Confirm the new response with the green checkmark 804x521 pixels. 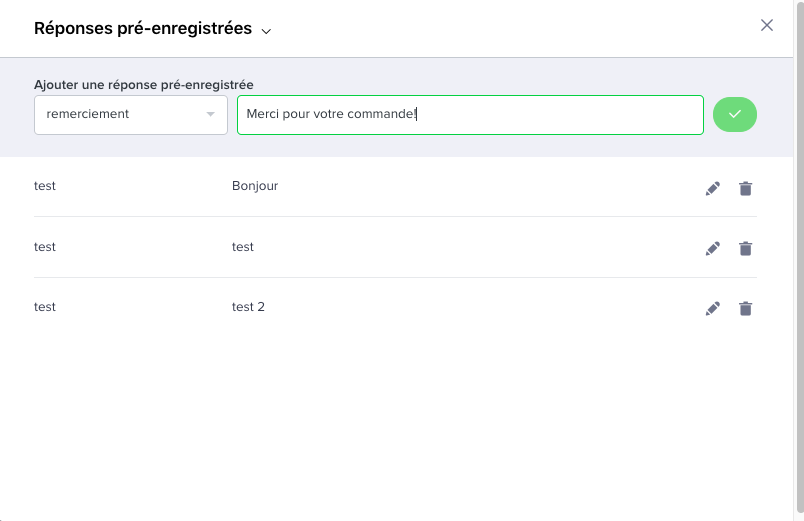pos(735,114)
